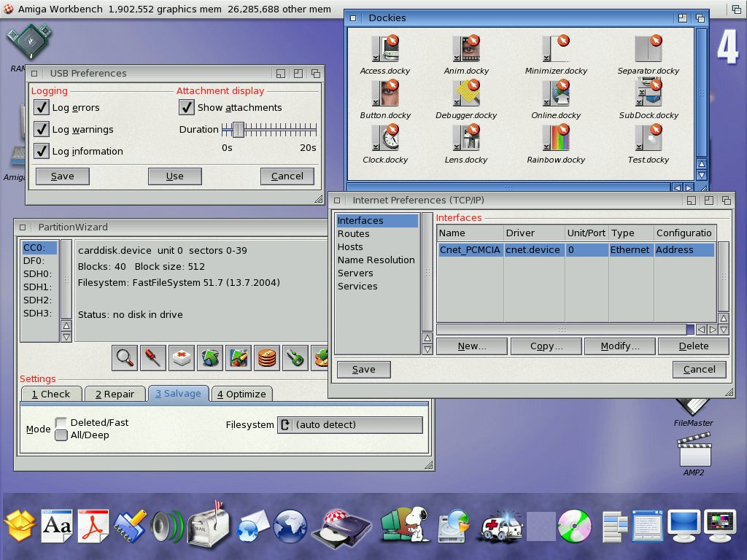Open the Filesystem auto detect cycle menu
Screen dimensions: 747x560
(350, 425)
